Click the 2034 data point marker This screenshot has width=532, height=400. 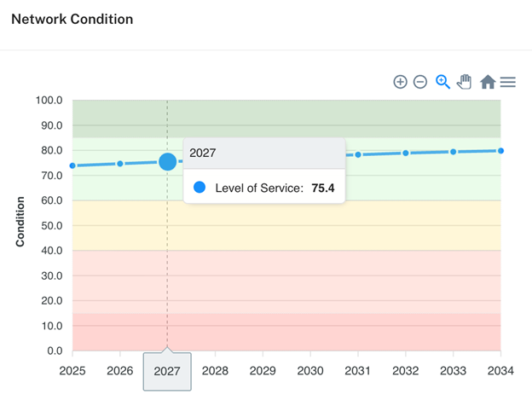(x=500, y=151)
